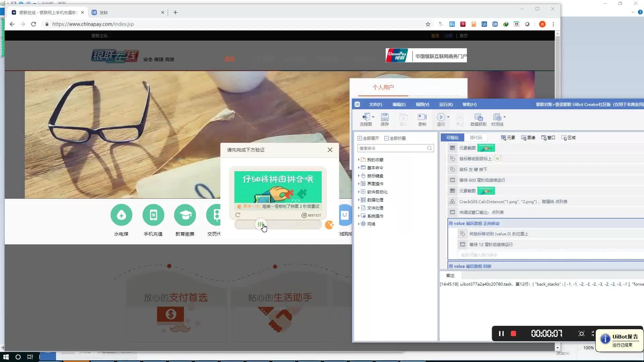Pause the screen recording timer
Image resolution: width=644 pixels, height=362 pixels.
point(501,334)
